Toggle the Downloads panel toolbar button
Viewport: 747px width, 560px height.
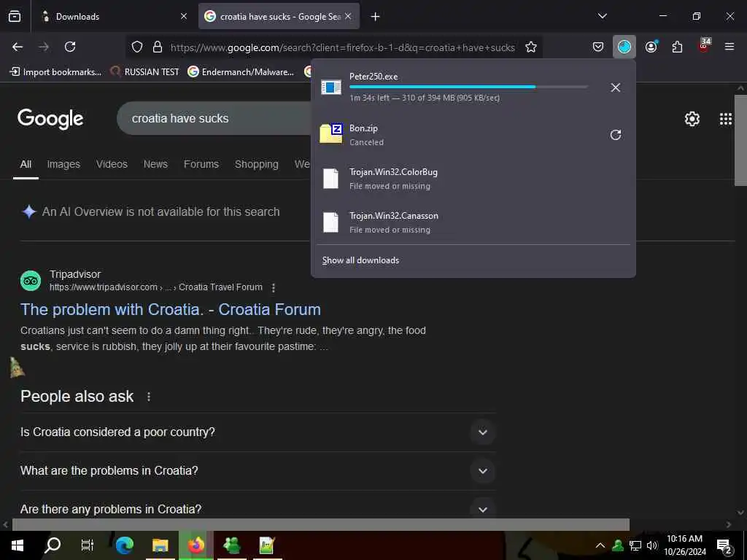tap(624, 47)
